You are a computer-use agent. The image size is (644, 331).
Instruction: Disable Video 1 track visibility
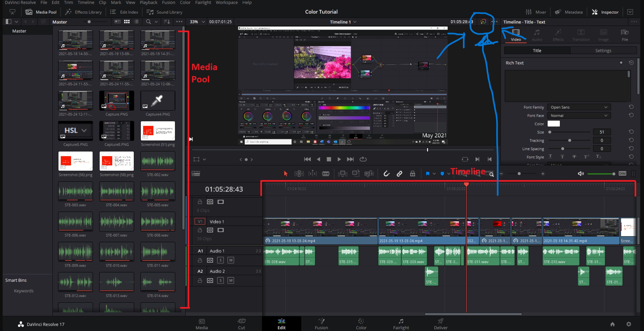tap(221, 230)
